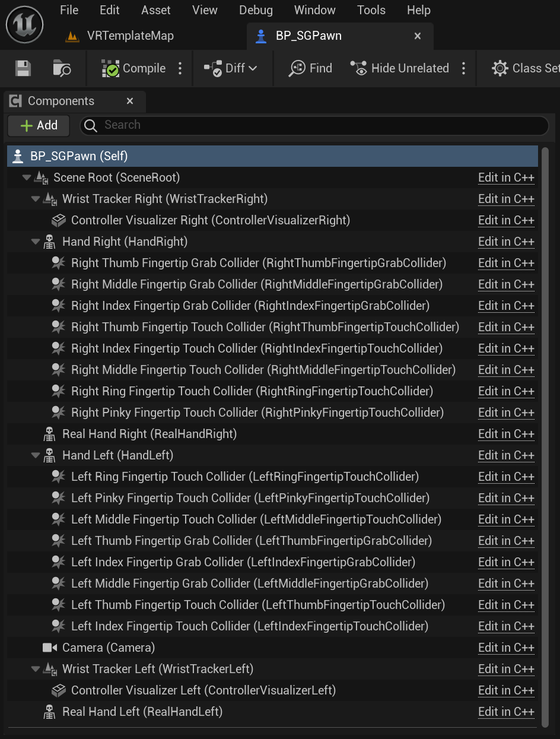
Task: Collapse the Scene Root tree node
Action: click(26, 177)
